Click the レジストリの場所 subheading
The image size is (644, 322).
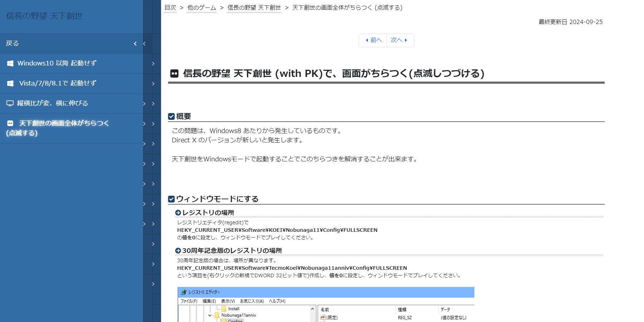pyautogui.click(x=208, y=213)
